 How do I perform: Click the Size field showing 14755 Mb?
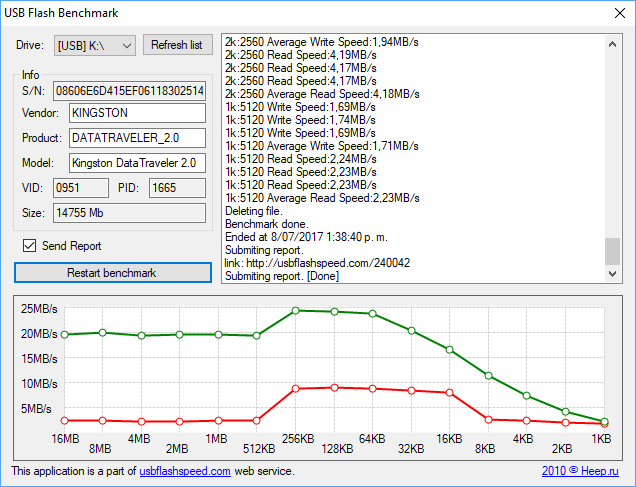[x=129, y=213]
